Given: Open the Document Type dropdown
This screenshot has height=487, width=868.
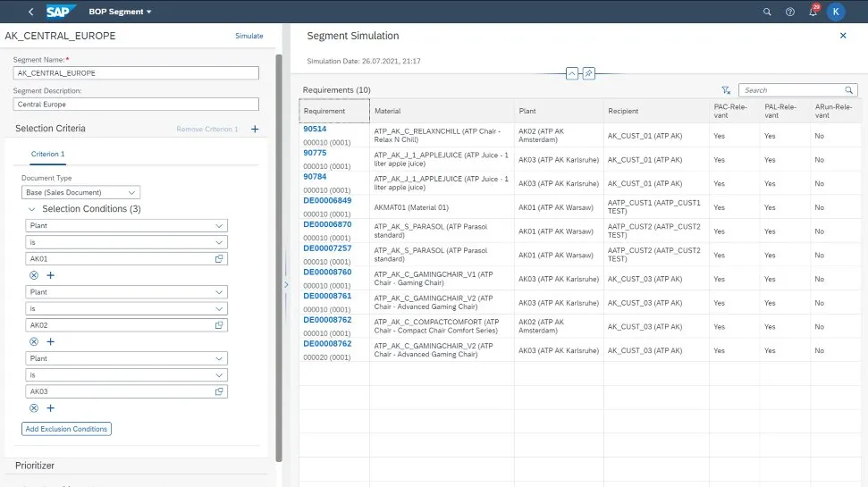Looking at the screenshot, I should click(133, 193).
